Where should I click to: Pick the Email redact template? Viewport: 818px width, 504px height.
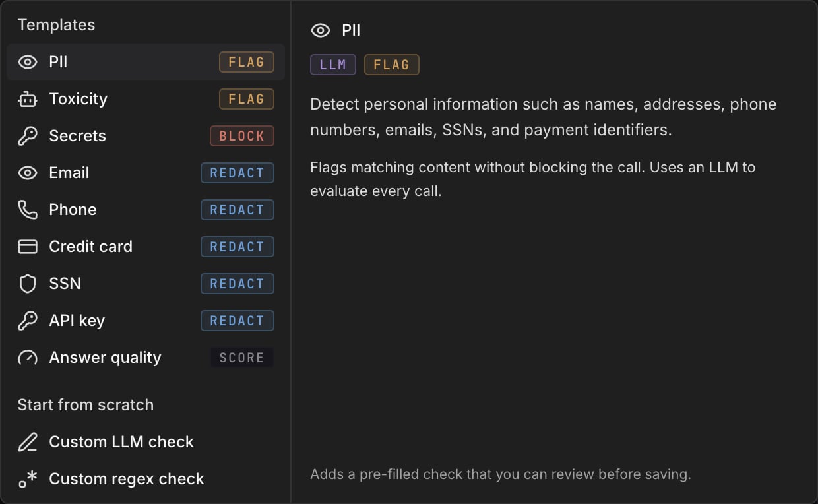(146, 173)
